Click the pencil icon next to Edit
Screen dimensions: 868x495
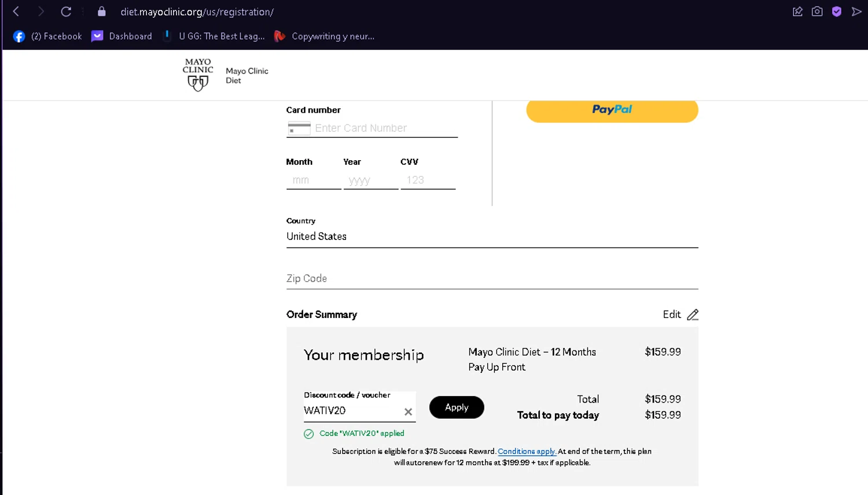point(693,315)
